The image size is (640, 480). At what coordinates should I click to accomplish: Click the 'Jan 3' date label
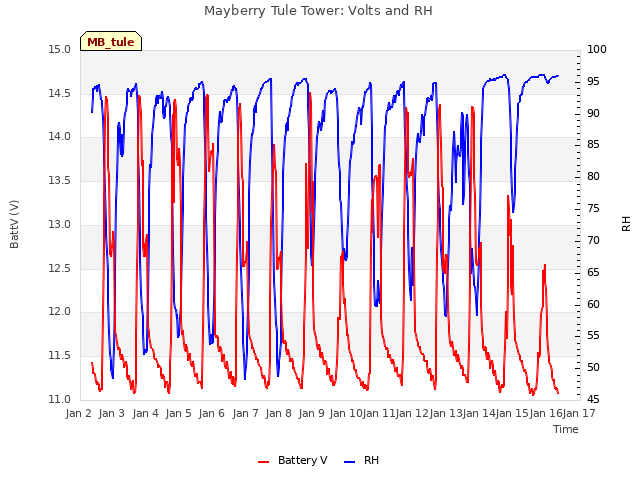coord(111,413)
